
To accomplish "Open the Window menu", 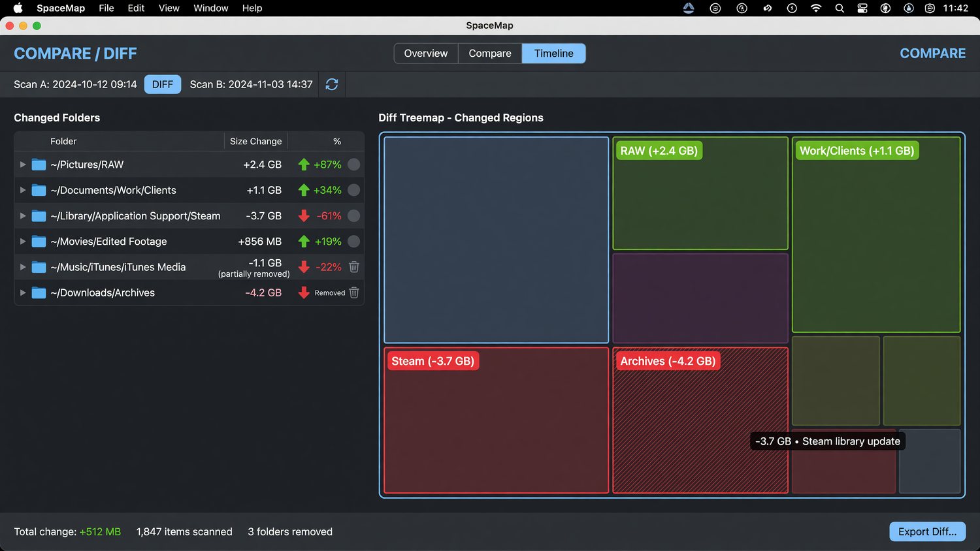I will (x=210, y=8).
